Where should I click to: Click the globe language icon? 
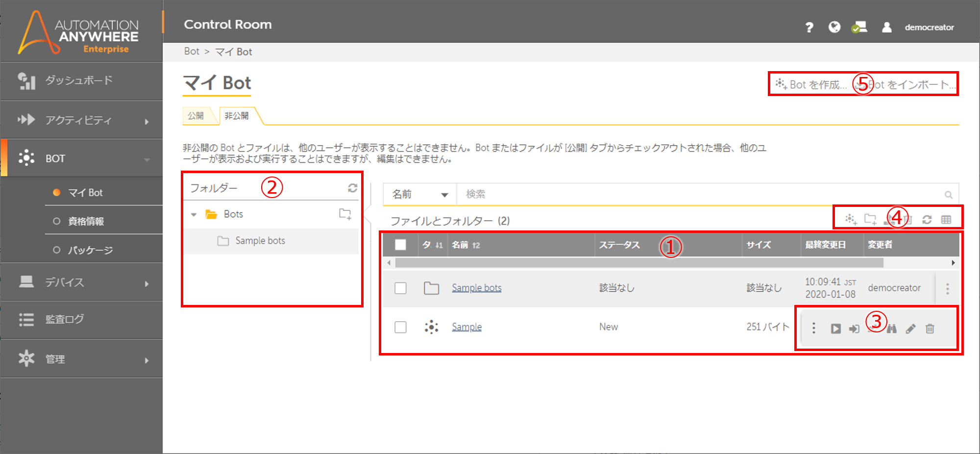[834, 27]
